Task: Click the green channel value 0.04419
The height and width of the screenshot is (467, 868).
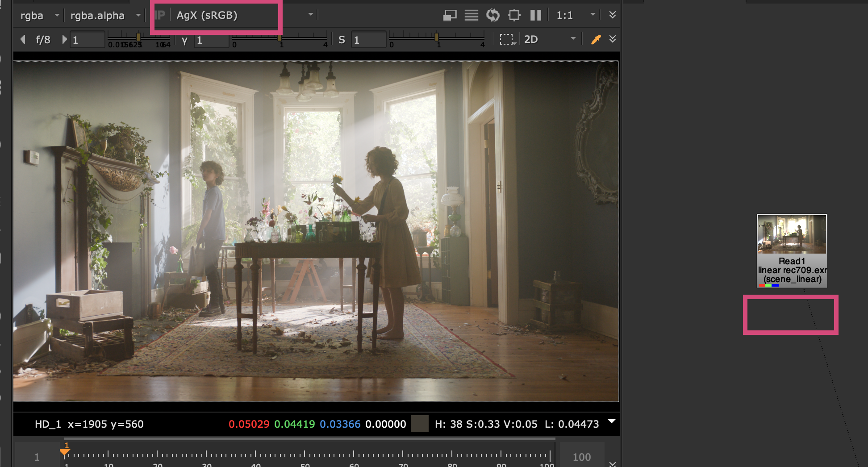Action: tap(295, 424)
